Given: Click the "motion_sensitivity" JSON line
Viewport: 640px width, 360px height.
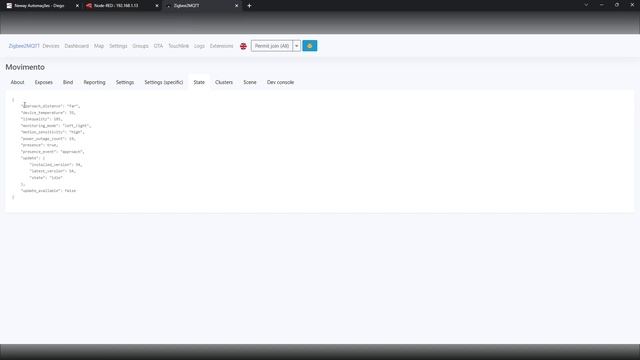Looking at the screenshot, I should click(x=53, y=132).
